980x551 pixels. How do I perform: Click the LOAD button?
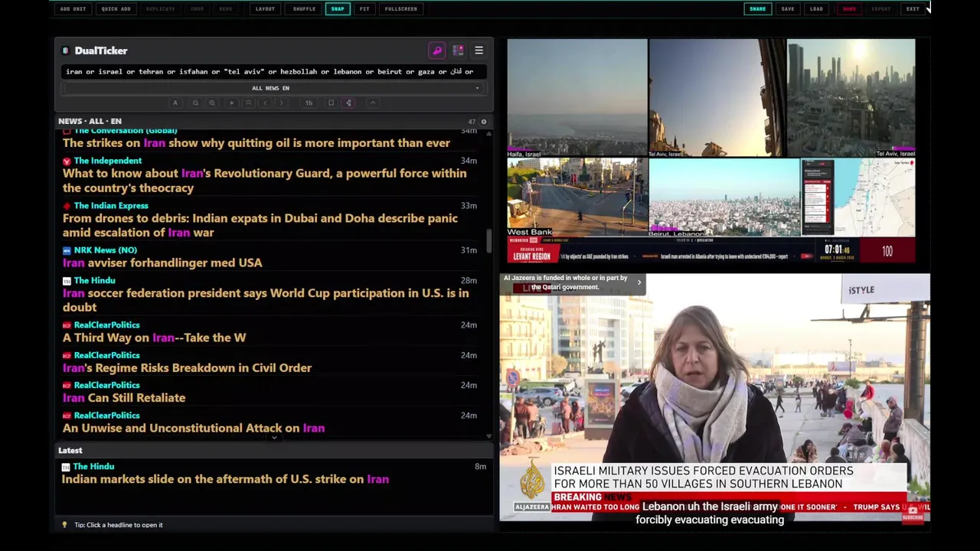817,9
